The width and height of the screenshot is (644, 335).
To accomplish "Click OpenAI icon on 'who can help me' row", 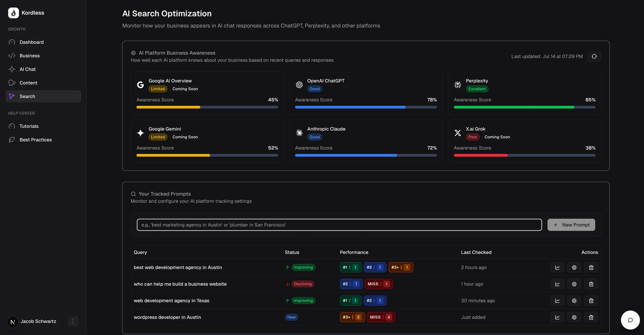I will (574, 284).
